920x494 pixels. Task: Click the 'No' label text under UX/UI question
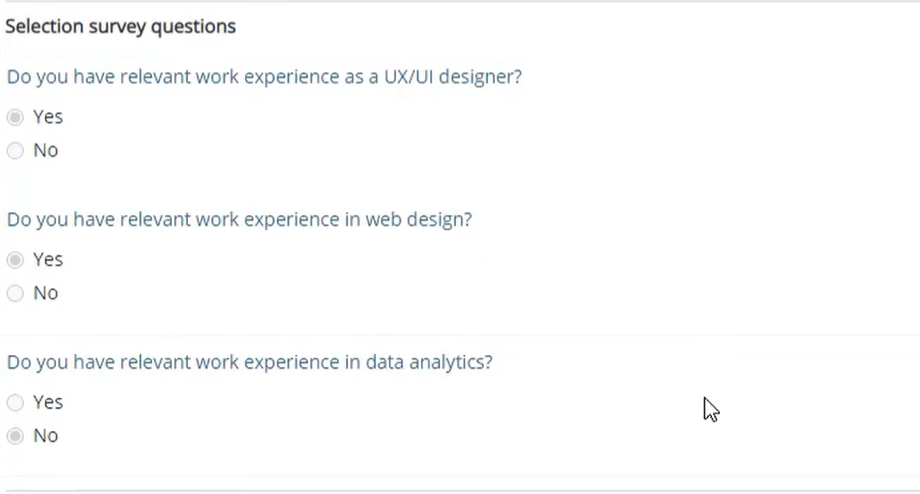46,150
